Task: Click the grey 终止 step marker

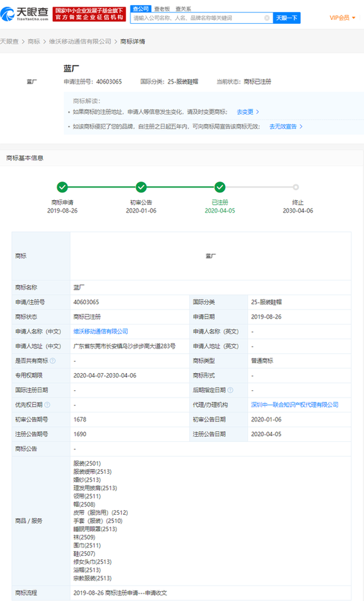Action: click(x=296, y=187)
